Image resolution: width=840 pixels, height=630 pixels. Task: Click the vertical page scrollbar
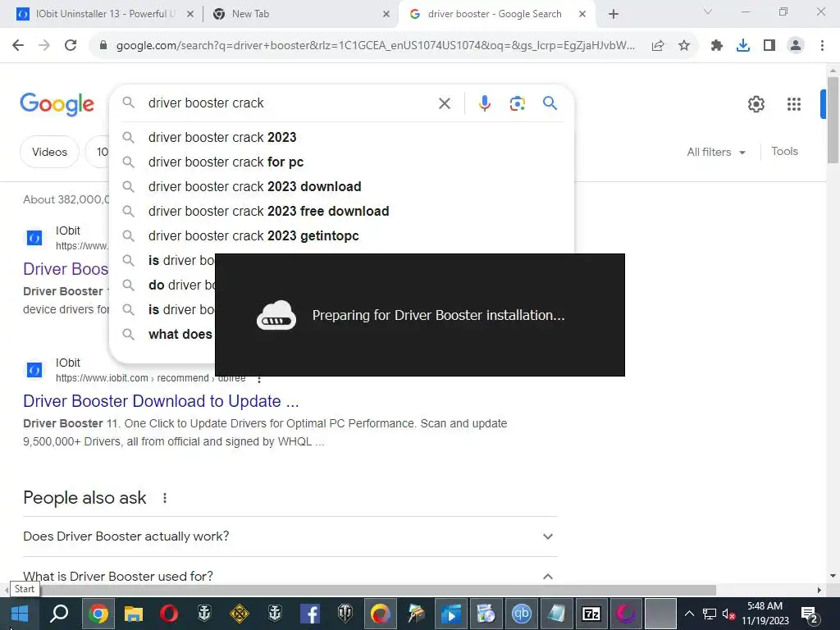833,120
